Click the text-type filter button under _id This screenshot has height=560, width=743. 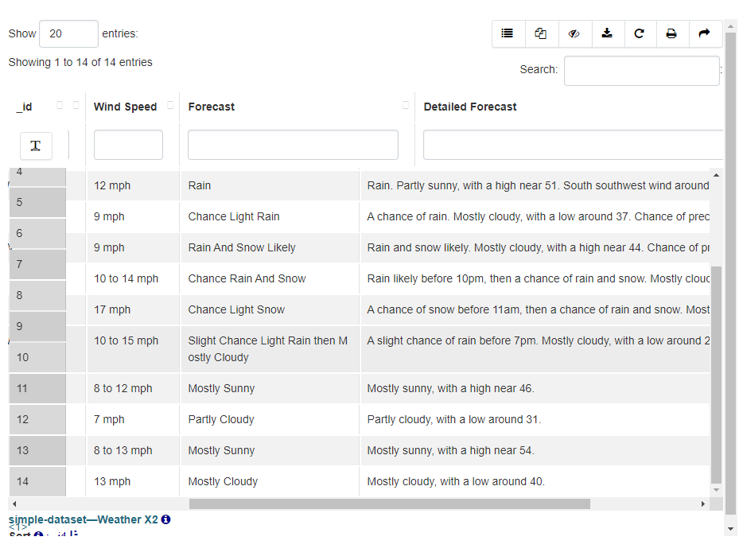click(x=36, y=146)
